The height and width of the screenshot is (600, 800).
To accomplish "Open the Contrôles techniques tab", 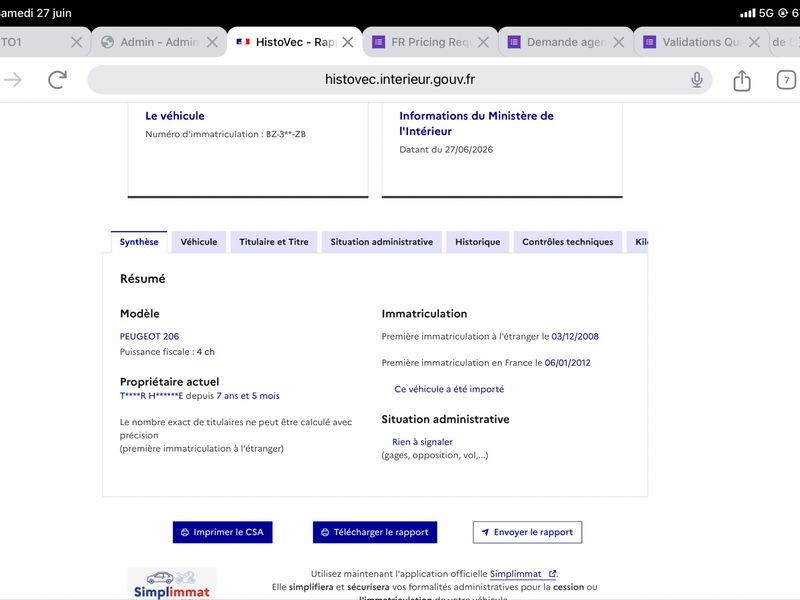I will pyautogui.click(x=568, y=242).
